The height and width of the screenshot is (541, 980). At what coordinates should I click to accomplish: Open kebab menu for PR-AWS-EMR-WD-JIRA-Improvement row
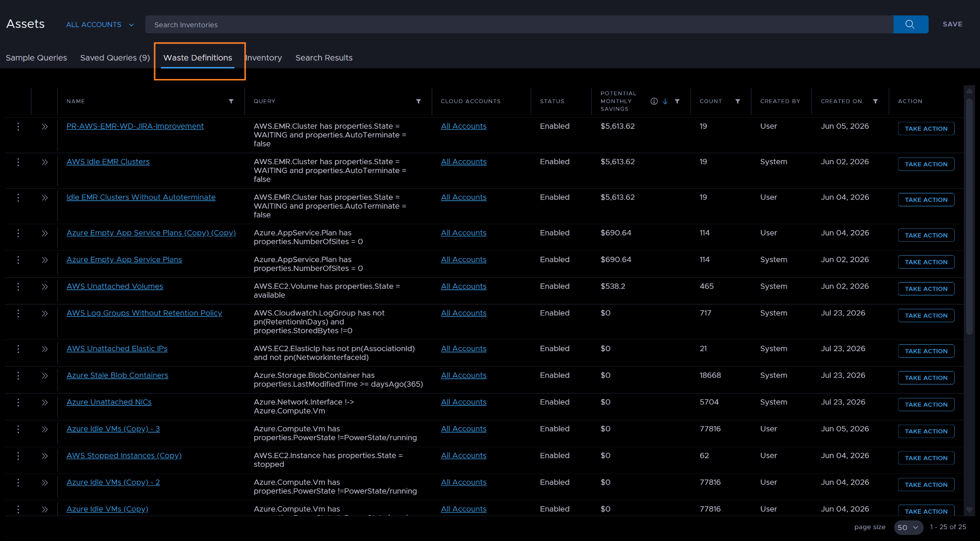coord(18,126)
